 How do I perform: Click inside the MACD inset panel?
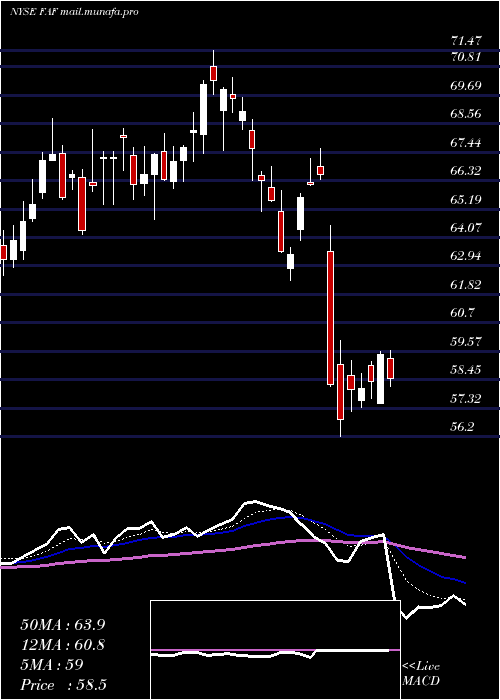click(x=275, y=650)
